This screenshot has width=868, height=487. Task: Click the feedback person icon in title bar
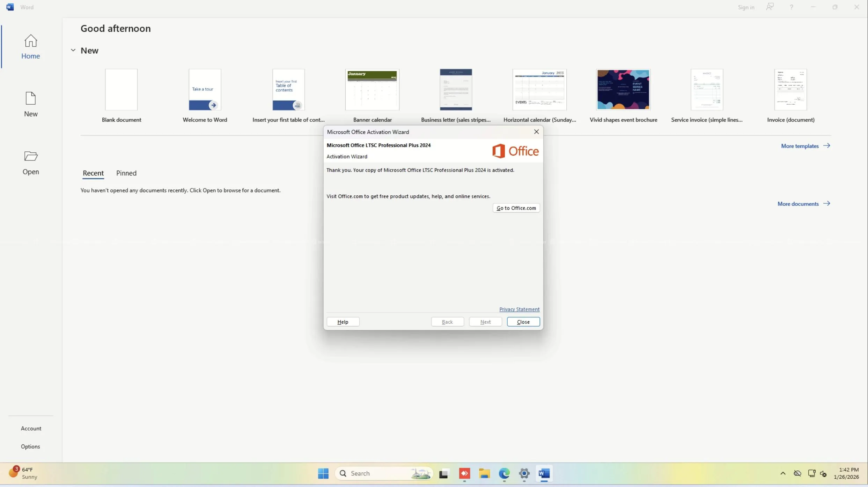pos(770,7)
